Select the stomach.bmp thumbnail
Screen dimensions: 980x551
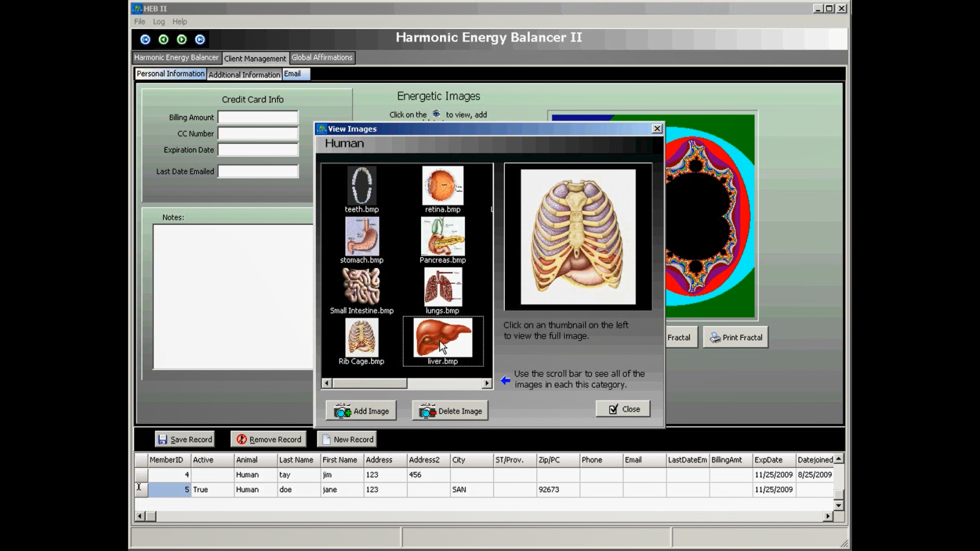362,237
